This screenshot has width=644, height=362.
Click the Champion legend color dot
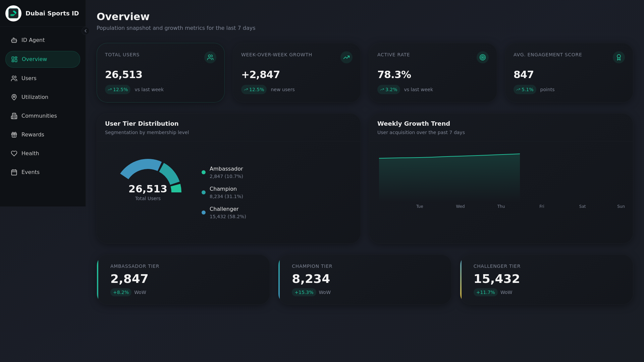(204, 192)
